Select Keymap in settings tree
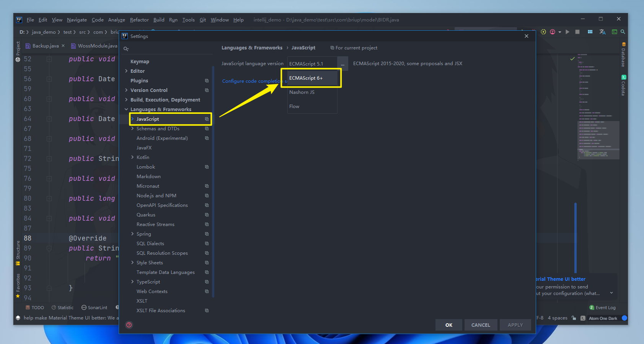The width and height of the screenshot is (644, 344). pos(140,62)
